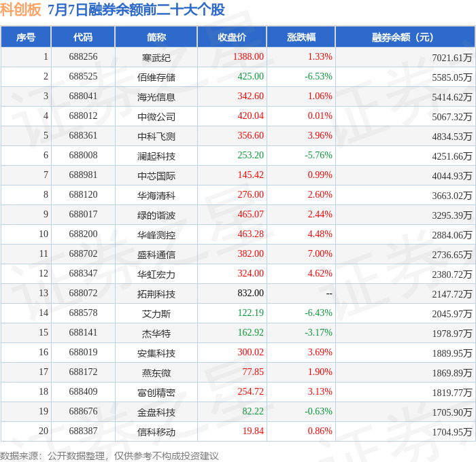Image resolution: width=476 pixels, height=462 pixels.
Task: Select the stock name 拓荆科技
Action: click(156, 294)
